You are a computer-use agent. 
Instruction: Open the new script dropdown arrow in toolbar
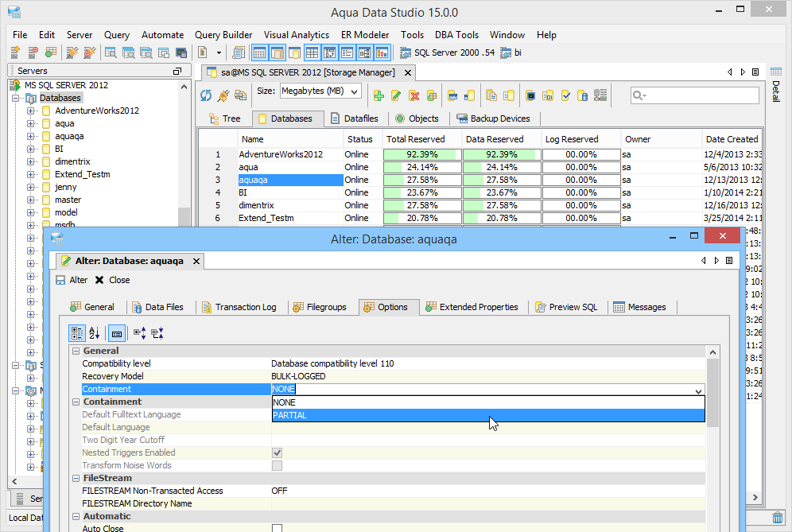point(219,52)
